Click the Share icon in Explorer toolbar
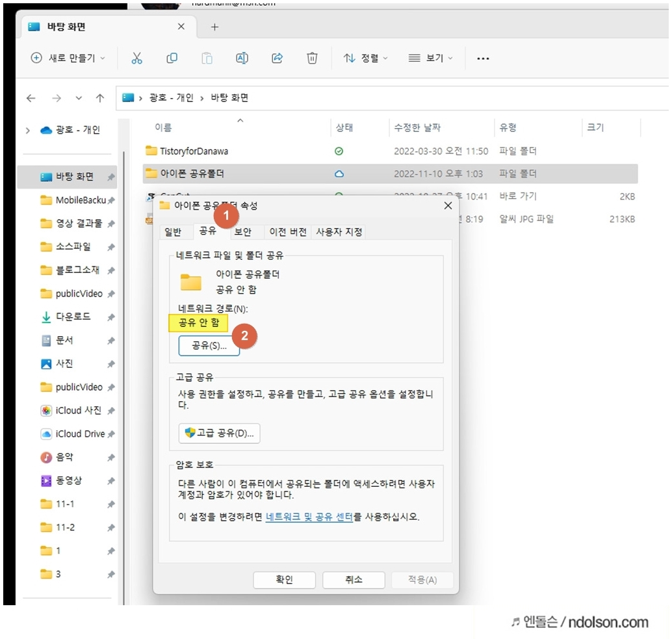This screenshot has height=639, width=672. (x=278, y=58)
